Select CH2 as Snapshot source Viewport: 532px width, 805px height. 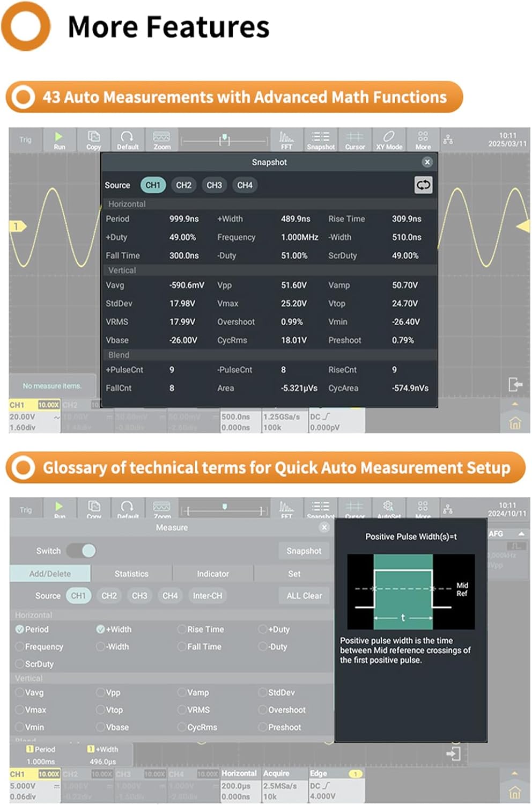(x=183, y=185)
